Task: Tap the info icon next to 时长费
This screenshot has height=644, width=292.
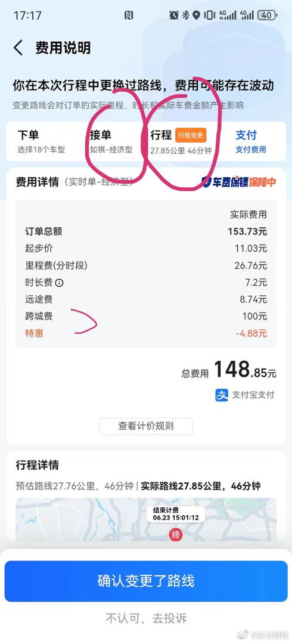Action: (60, 283)
